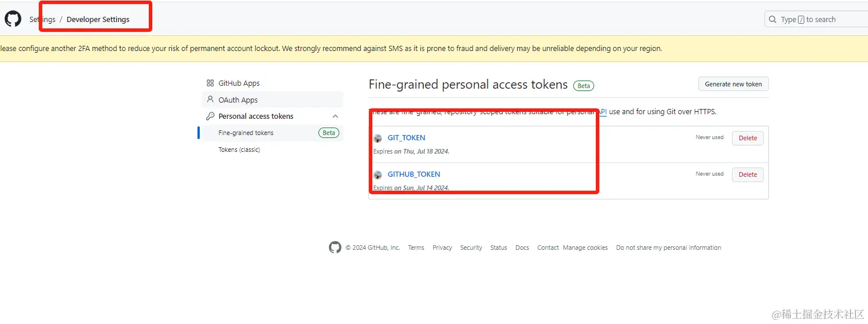
Task: Click the key icon beside Personal access tokens
Action: 210,116
